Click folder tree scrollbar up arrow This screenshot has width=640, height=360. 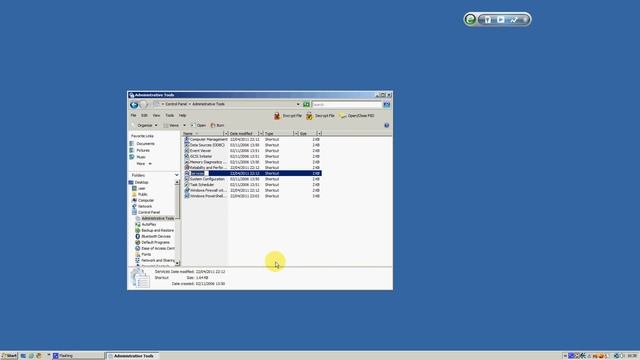(177, 182)
